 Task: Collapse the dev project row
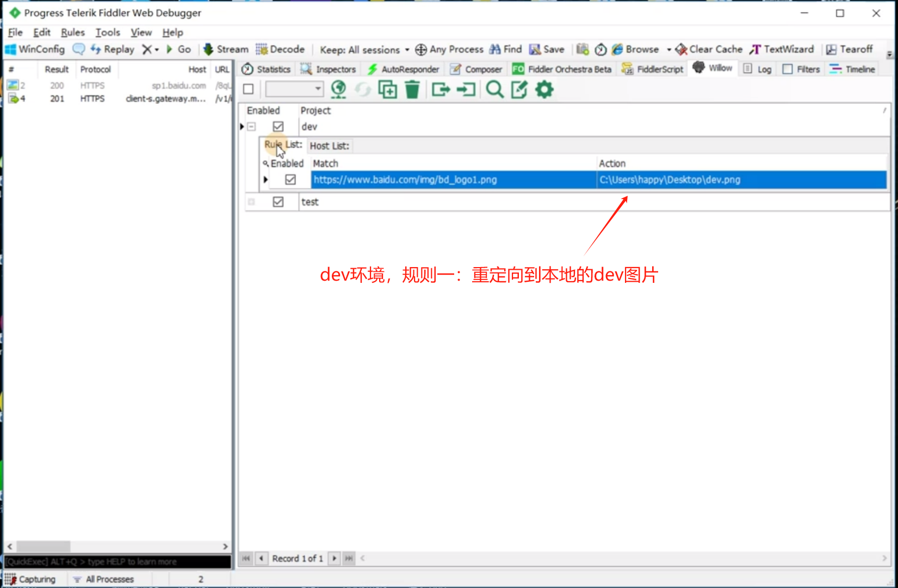click(x=251, y=127)
